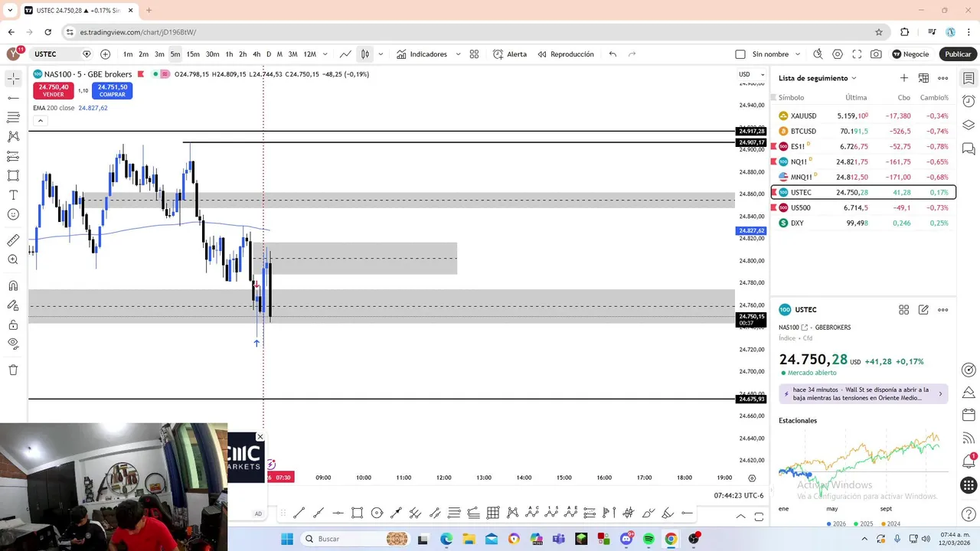Open the Indicadores menu
The height and width of the screenshot is (551, 980).
tap(422, 54)
